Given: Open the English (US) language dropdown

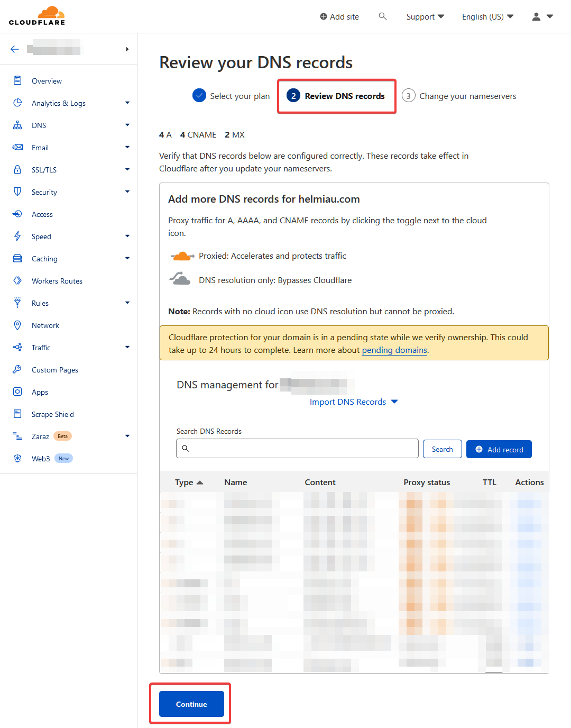Looking at the screenshot, I should (487, 17).
